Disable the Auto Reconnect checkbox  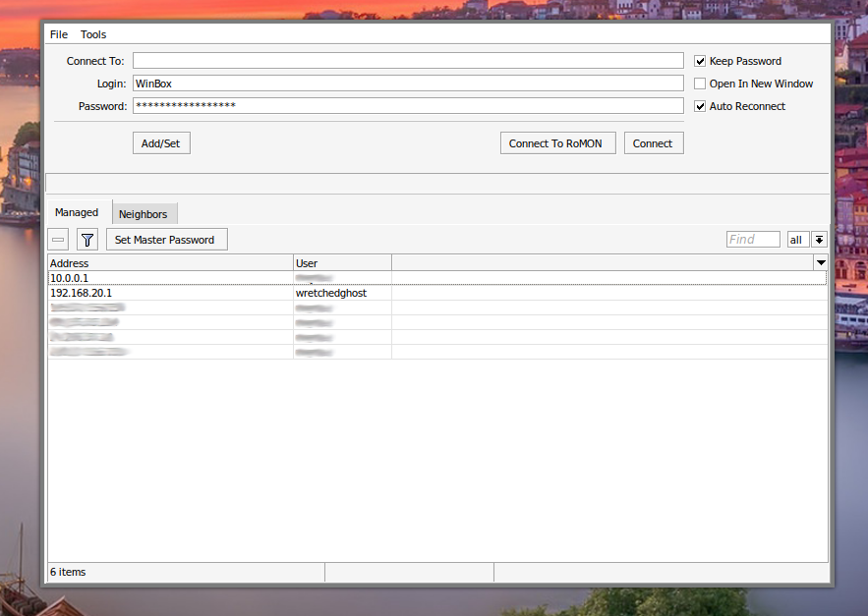coord(701,106)
